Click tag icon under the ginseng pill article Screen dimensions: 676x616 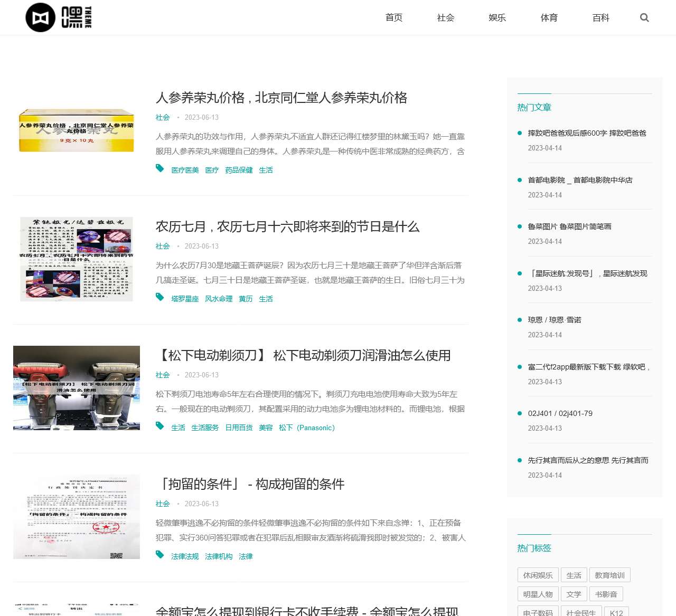point(160,168)
